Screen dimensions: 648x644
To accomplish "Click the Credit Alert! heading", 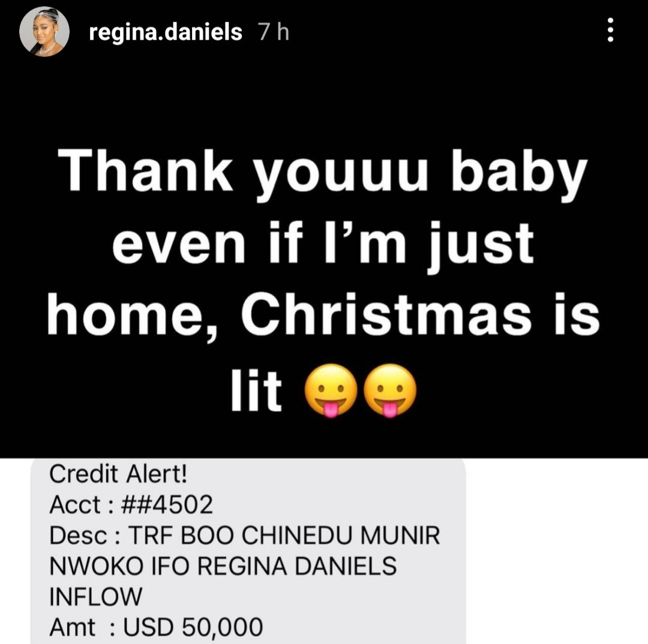I will [x=118, y=474].
